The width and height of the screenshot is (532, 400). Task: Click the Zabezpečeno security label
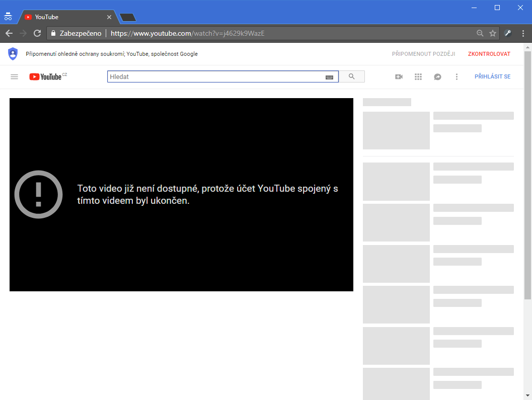81,33
